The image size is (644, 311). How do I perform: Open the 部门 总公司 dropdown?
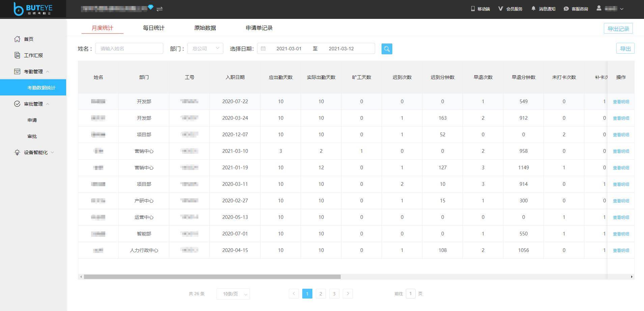(205, 49)
